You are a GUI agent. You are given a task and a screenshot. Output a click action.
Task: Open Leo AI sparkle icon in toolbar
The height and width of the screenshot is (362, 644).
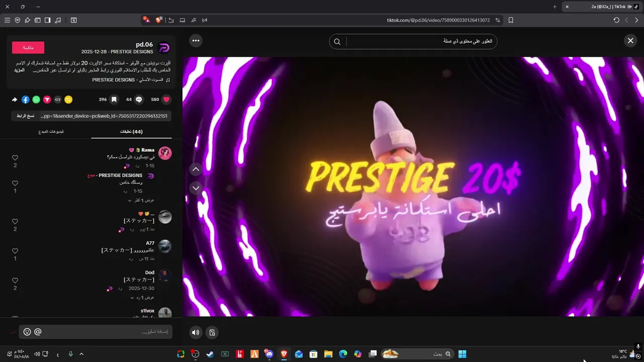pos(28,20)
